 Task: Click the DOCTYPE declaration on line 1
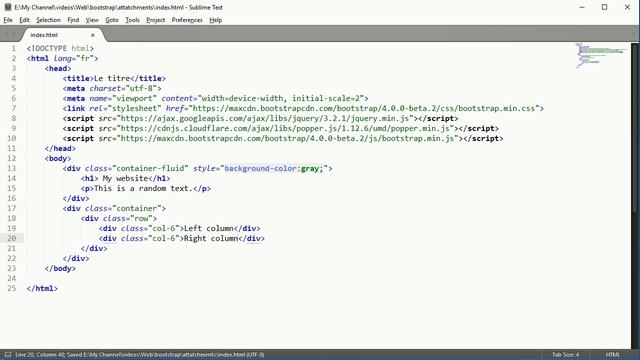click(60, 48)
